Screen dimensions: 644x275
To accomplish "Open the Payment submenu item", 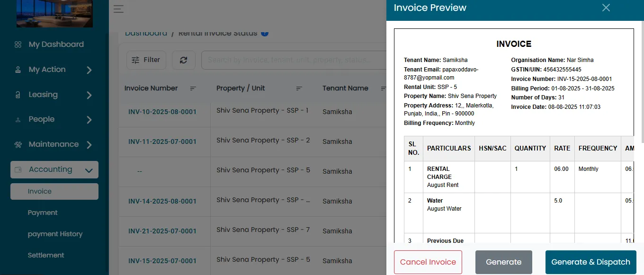I will click(43, 213).
